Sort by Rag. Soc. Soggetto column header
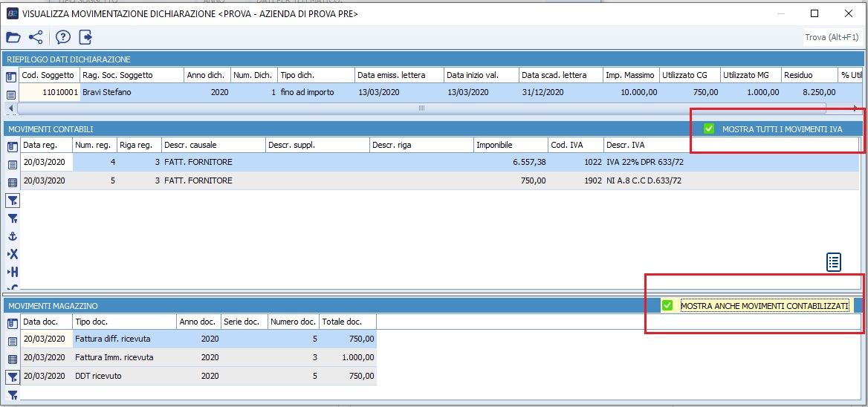Screen dimensions: 868x407 pyautogui.click(x=132, y=75)
